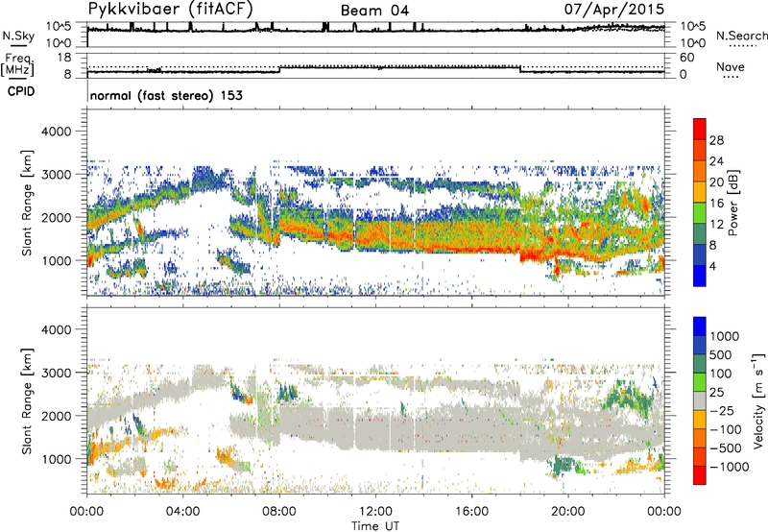
Task: Click the red -1000 velocity colorbar segment
Action: pyautogui.click(x=700, y=475)
